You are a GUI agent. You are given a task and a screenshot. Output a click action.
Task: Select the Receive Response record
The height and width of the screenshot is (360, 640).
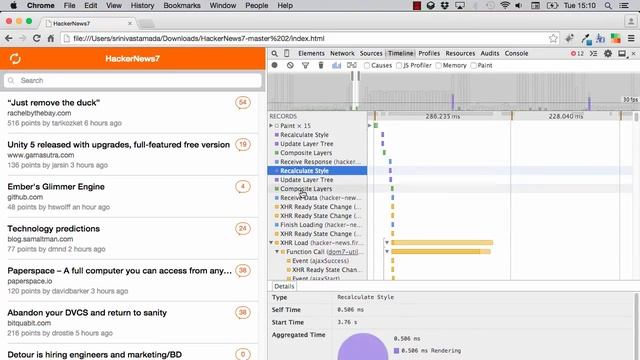pyautogui.click(x=317, y=162)
